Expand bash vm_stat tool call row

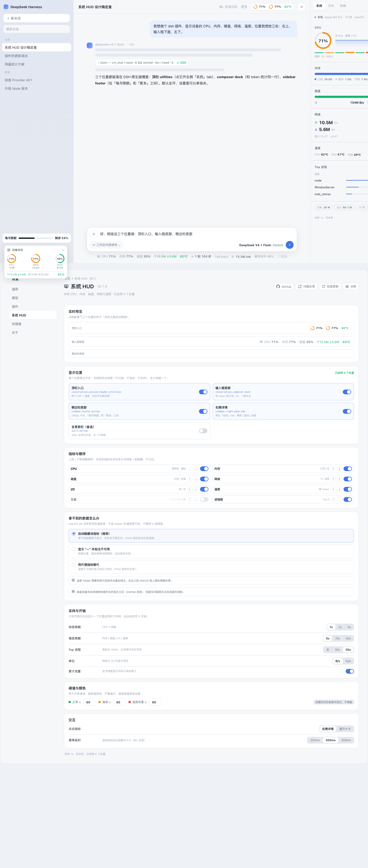point(142,63)
